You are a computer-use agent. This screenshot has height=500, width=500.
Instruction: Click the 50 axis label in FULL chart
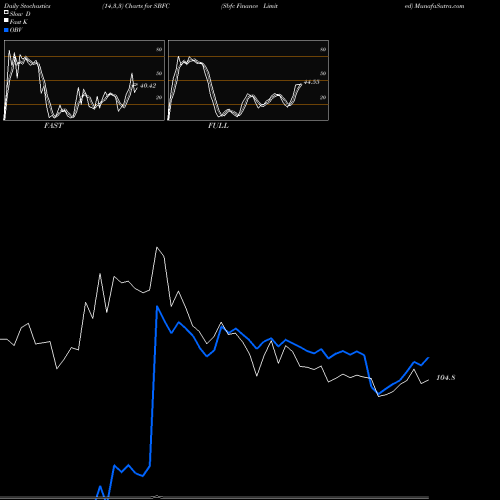(323, 73)
